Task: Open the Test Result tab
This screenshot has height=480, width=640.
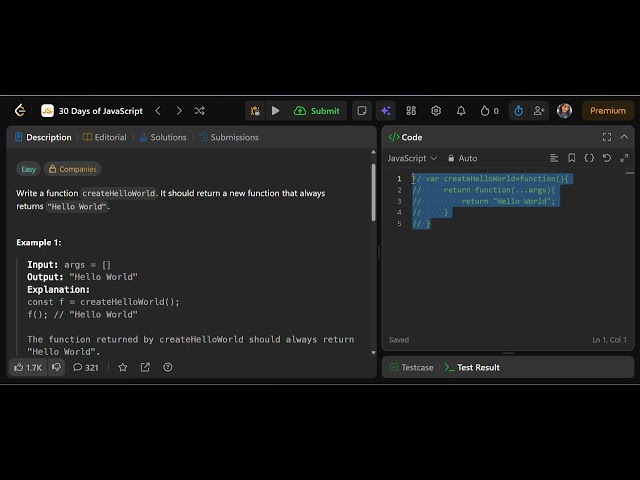Action: coord(472,367)
